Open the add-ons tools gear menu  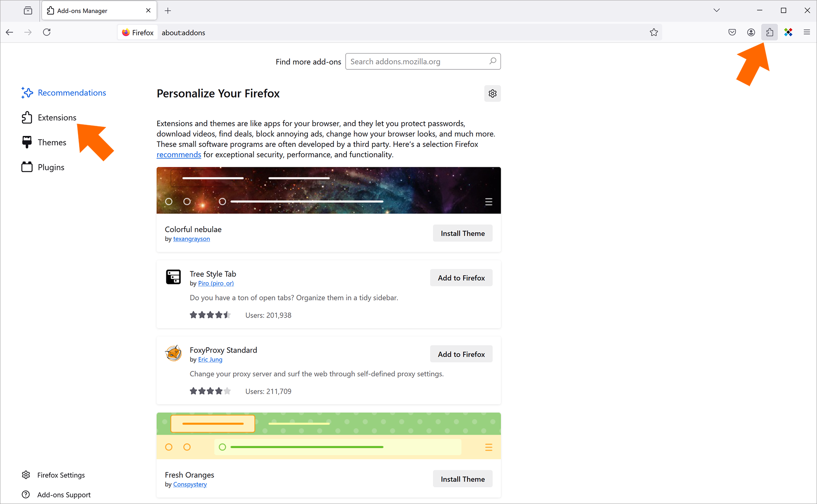coord(493,93)
